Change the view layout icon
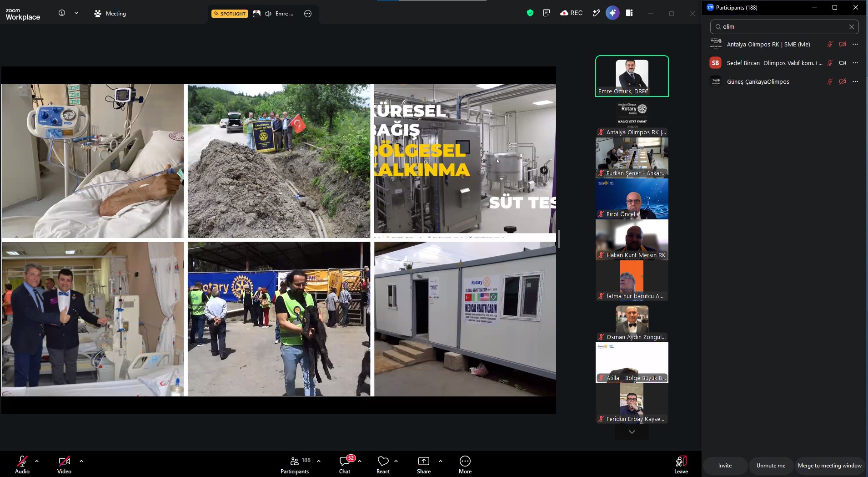The height and width of the screenshot is (477, 868). [x=629, y=13]
